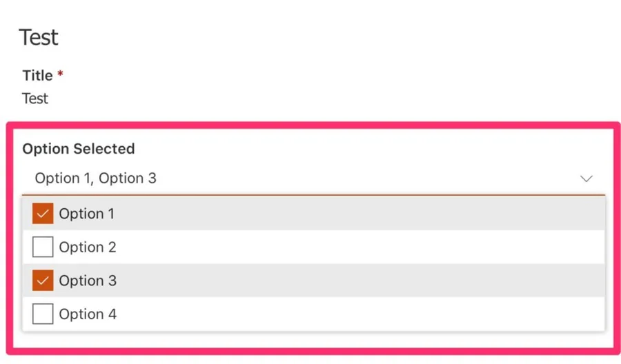Click the Option 1 label text
621x364 pixels.
pos(86,214)
